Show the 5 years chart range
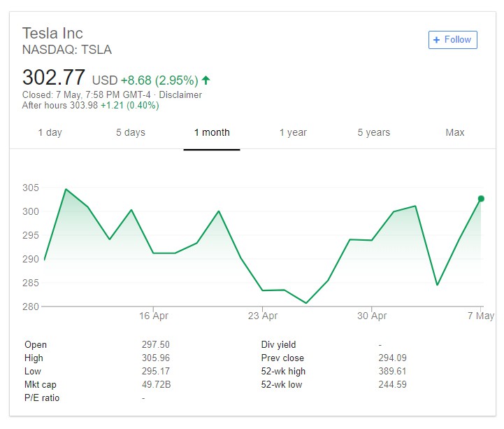504x429 pixels. (x=374, y=133)
